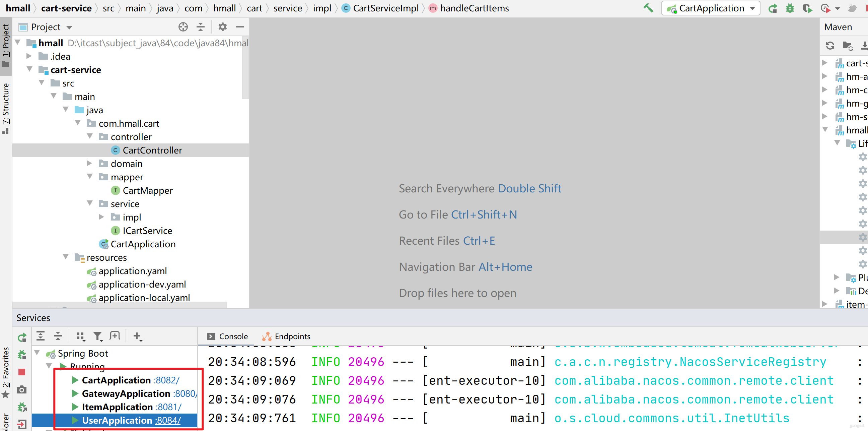
Task: Collapse the Spring Boot services node
Action: pos(38,353)
